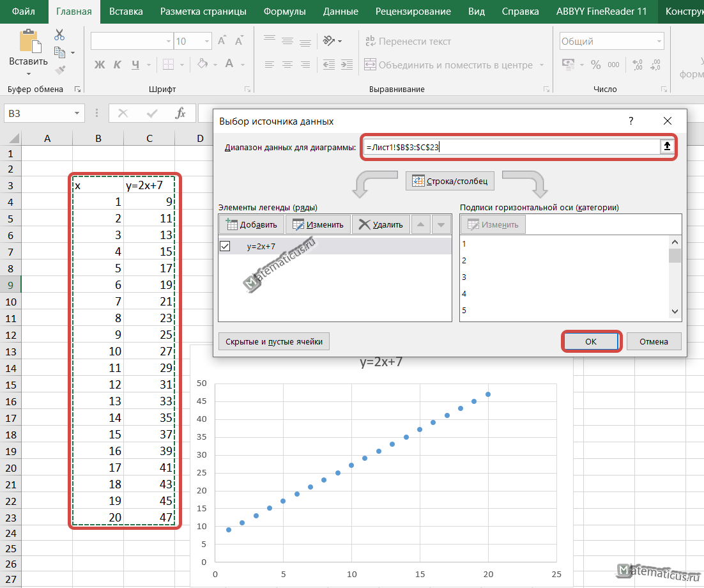The width and height of the screenshot is (704, 588).
Task: Click the Добавить series button
Action: point(251,224)
